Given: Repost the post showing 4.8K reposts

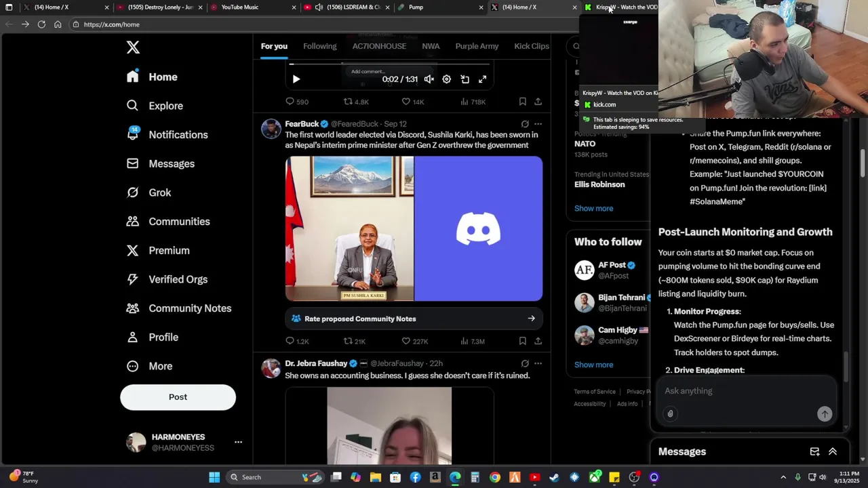Looking at the screenshot, I should pos(356,102).
